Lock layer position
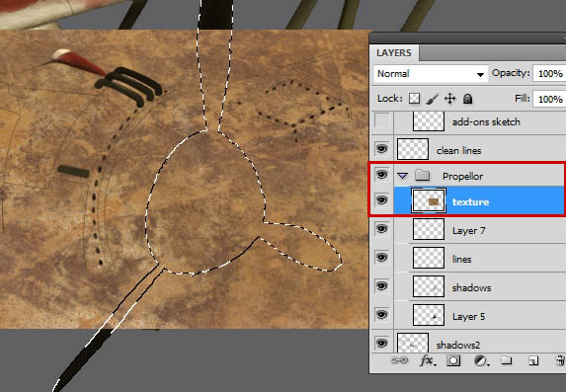This screenshot has width=566, height=392. 450,98
